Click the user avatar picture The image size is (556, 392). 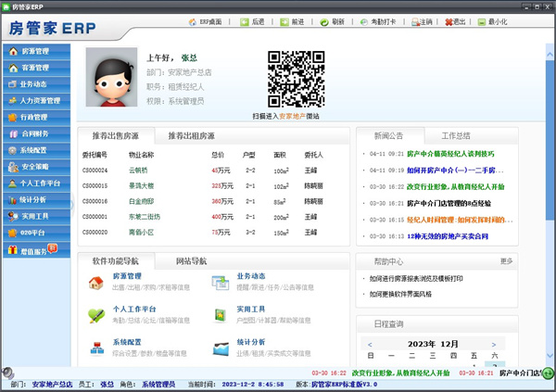click(111, 77)
